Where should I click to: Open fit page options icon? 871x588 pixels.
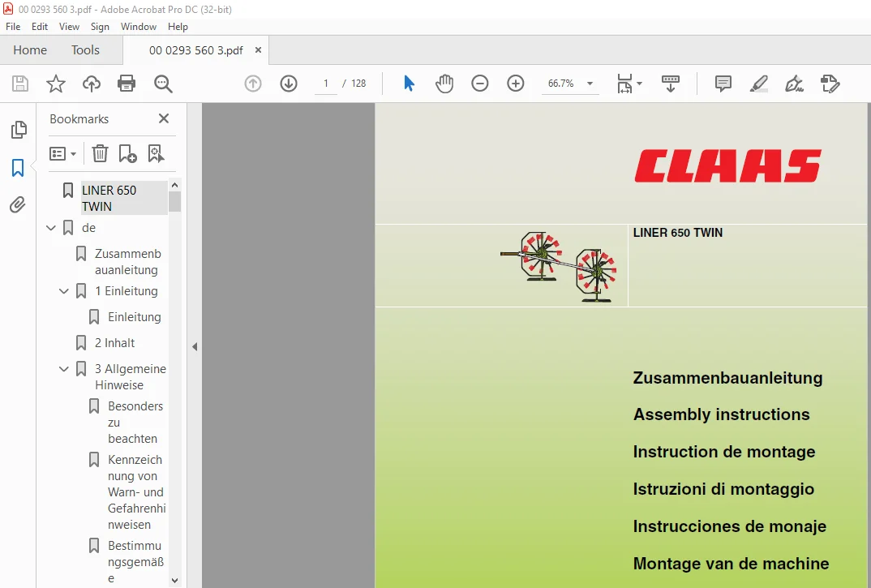[625, 84]
